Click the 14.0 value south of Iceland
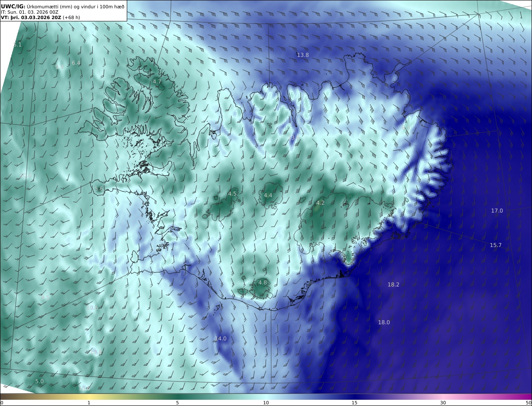This screenshot has width=532, height=406. 220,339
